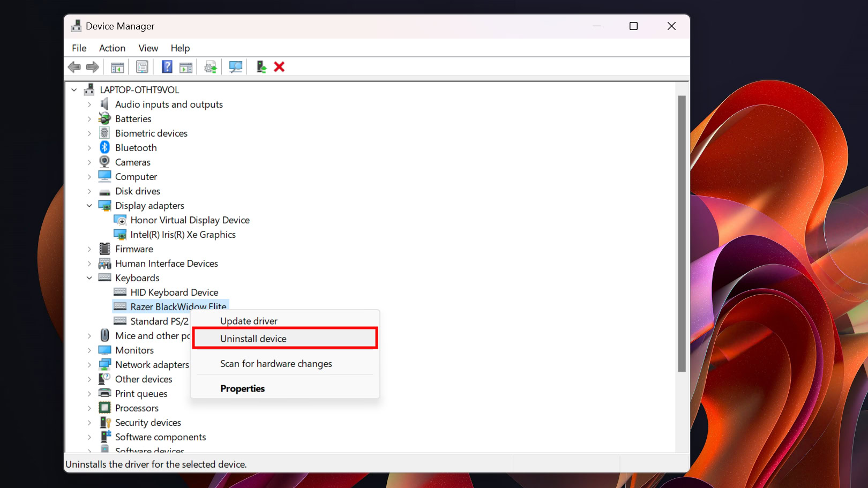868x488 pixels.
Task: Click the Update device driver toolbar icon
Action: (x=211, y=67)
